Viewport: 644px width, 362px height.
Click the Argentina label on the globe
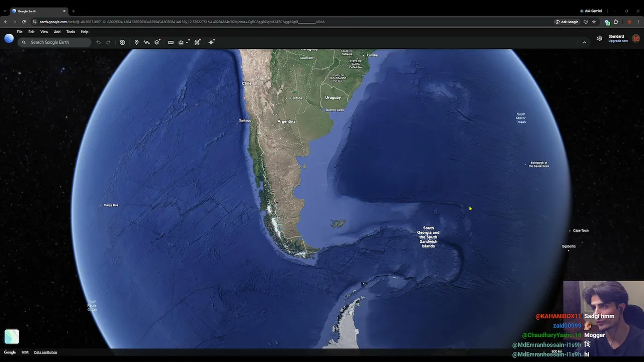(287, 121)
